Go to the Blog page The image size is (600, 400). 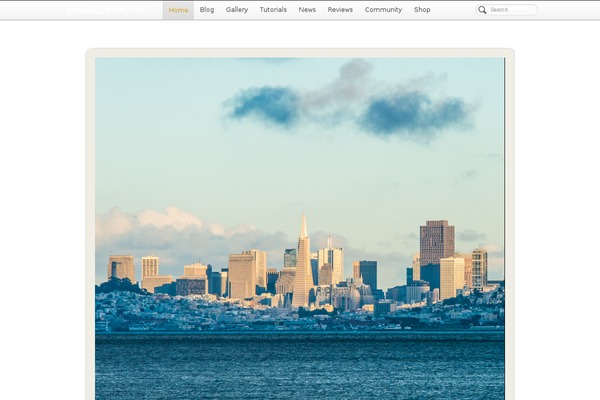point(207,10)
